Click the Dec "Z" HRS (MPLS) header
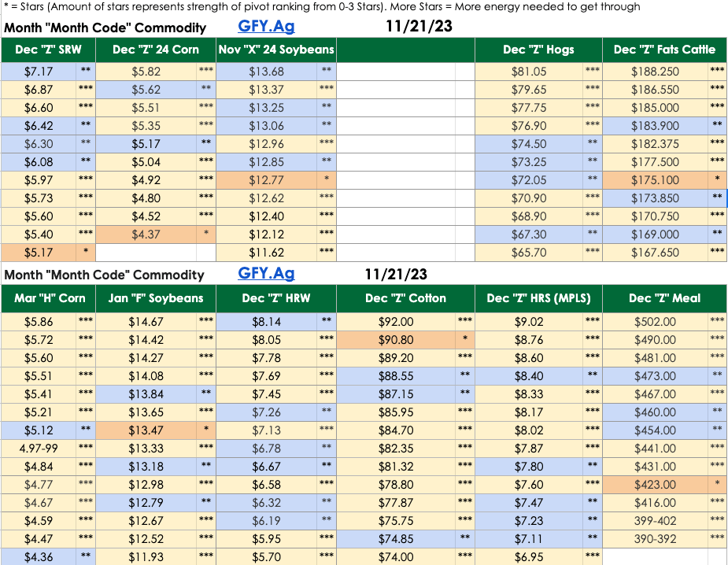Image resolution: width=728 pixels, height=565 pixels. (x=538, y=298)
